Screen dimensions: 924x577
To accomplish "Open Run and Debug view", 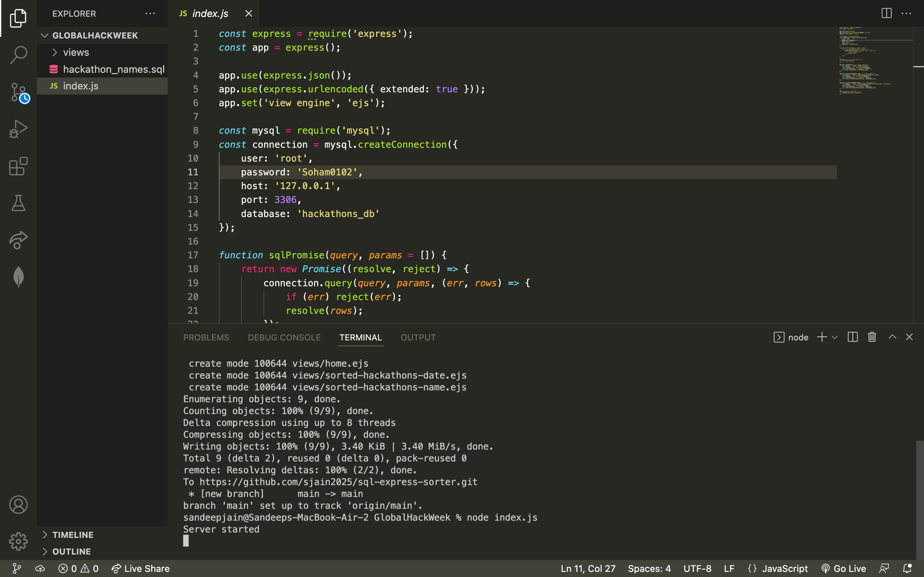I will click(18, 129).
